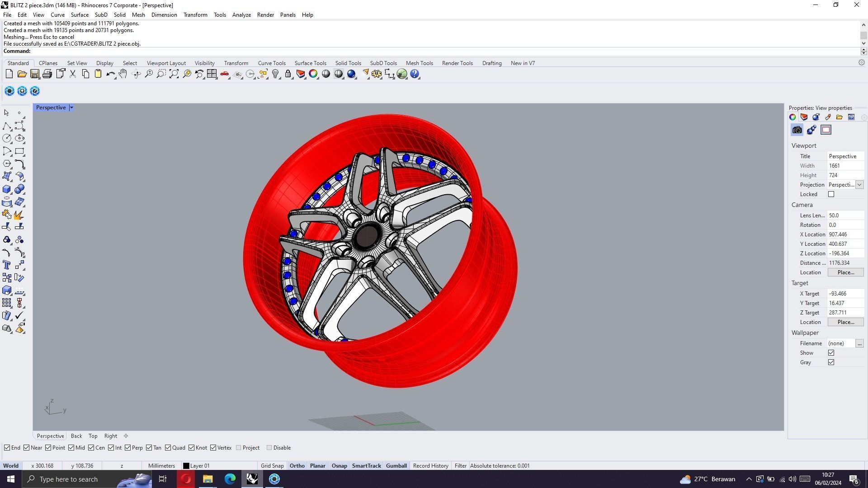Switch to the Mesh Tools tab
The height and width of the screenshot is (488, 868).
(x=419, y=63)
